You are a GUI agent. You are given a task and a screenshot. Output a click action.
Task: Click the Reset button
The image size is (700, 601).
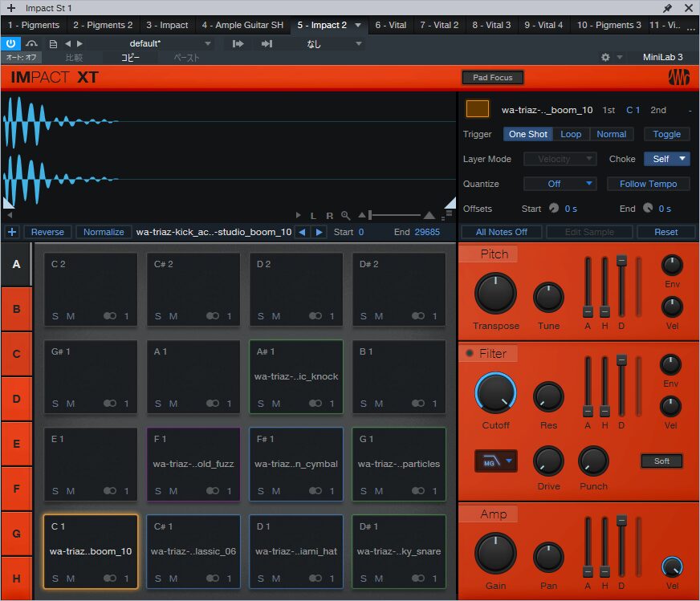665,232
